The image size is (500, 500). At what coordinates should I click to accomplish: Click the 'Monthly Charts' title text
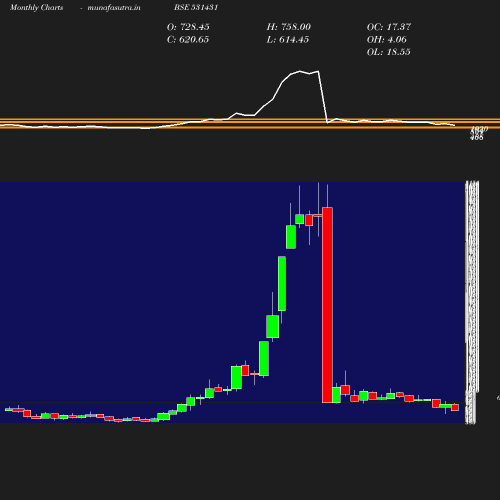pyautogui.click(x=36, y=8)
